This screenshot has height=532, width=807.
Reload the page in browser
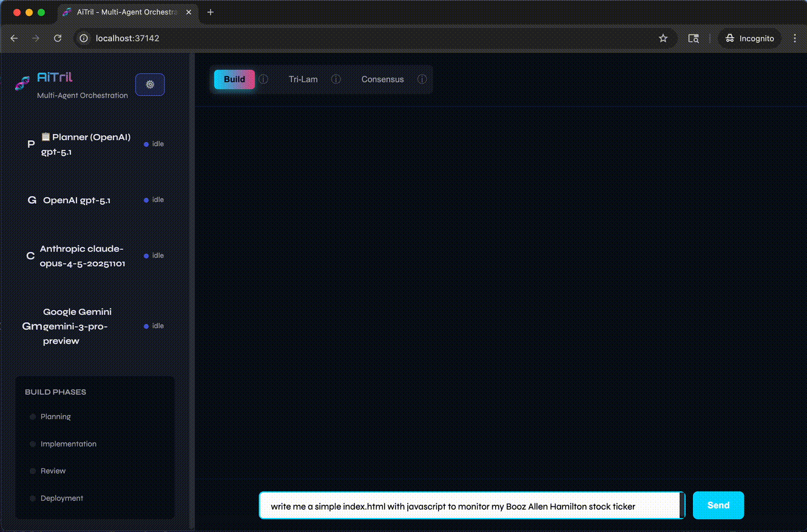tap(58, 38)
